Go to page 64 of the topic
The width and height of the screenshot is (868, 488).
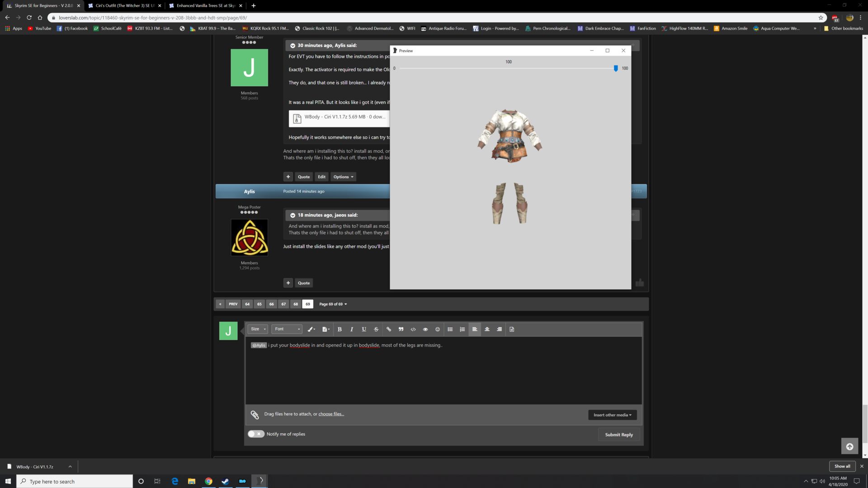(x=247, y=304)
